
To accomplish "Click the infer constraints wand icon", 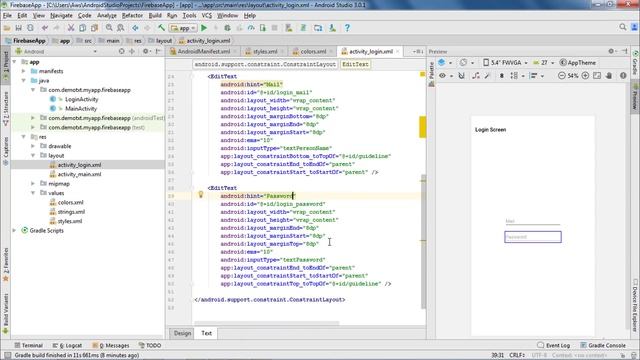I will 487,76.
